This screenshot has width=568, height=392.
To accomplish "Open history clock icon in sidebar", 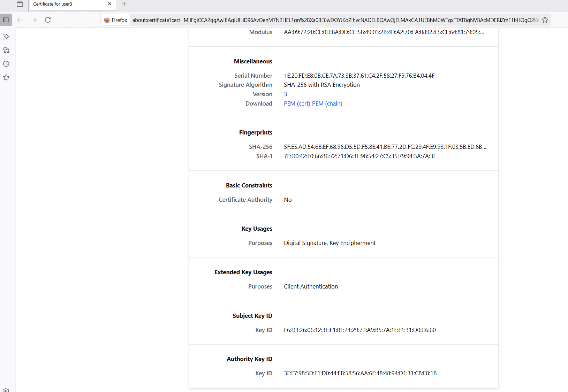I will click(x=6, y=64).
